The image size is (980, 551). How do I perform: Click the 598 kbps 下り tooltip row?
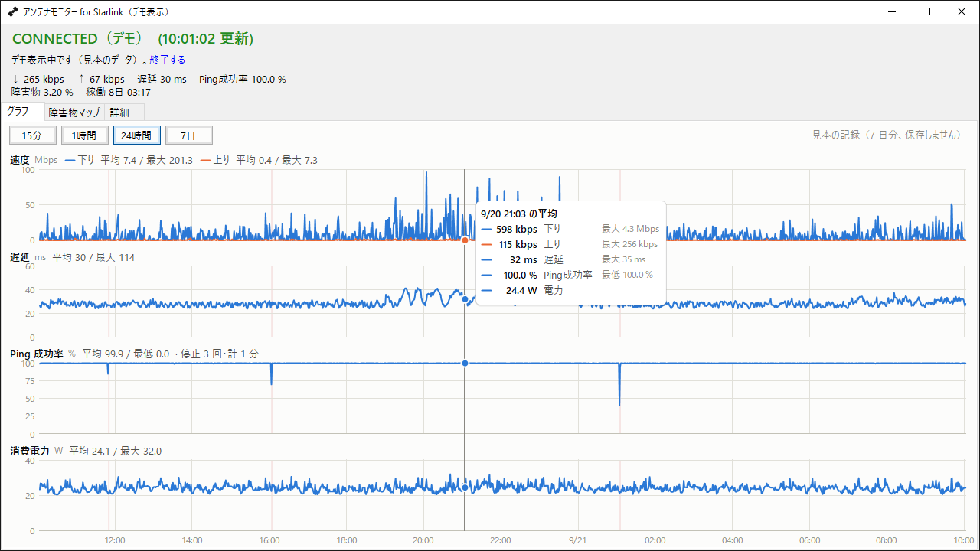pos(570,230)
